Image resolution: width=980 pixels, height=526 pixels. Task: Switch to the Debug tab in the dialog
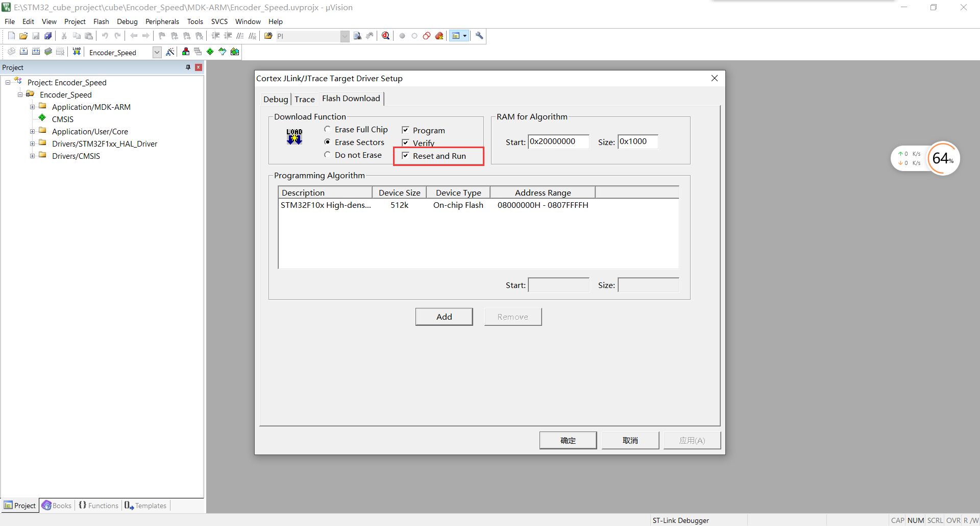pyautogui.click(x=276, y=99)
